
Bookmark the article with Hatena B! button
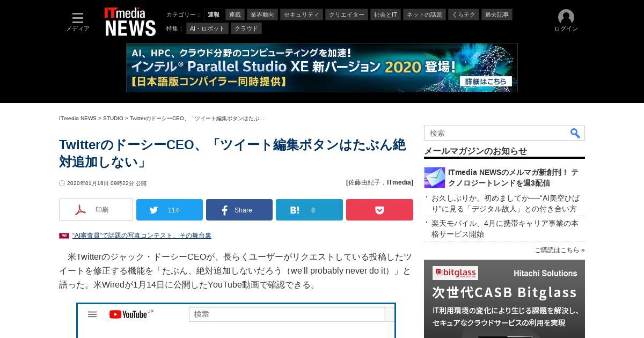[309, 210]
